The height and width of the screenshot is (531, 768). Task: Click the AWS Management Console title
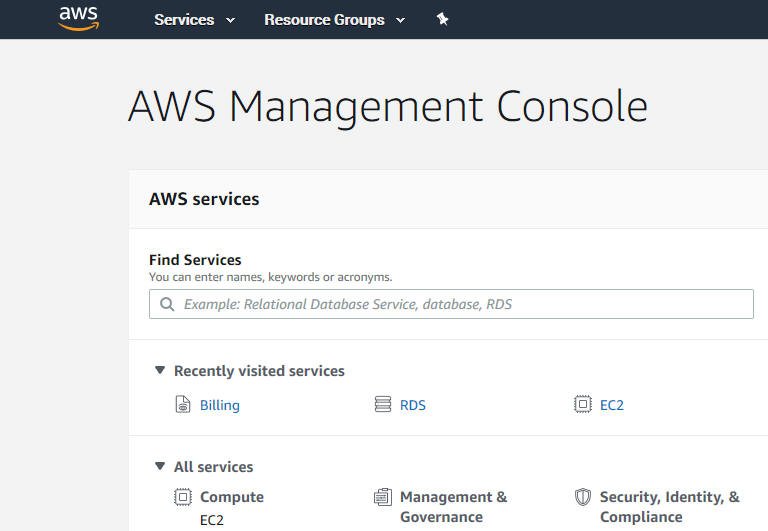(388, 107)
